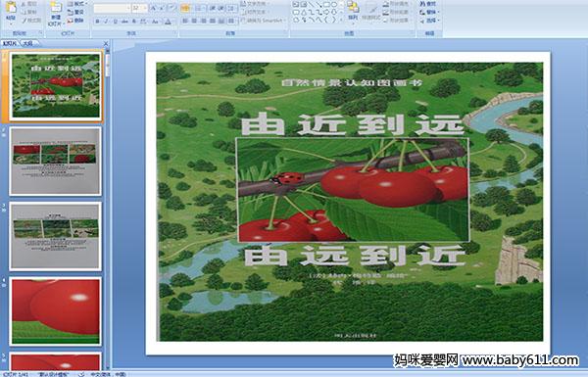Click the Replace button in Editing group
This screenshot has width=588, height=377.
[x=428, y=13]
